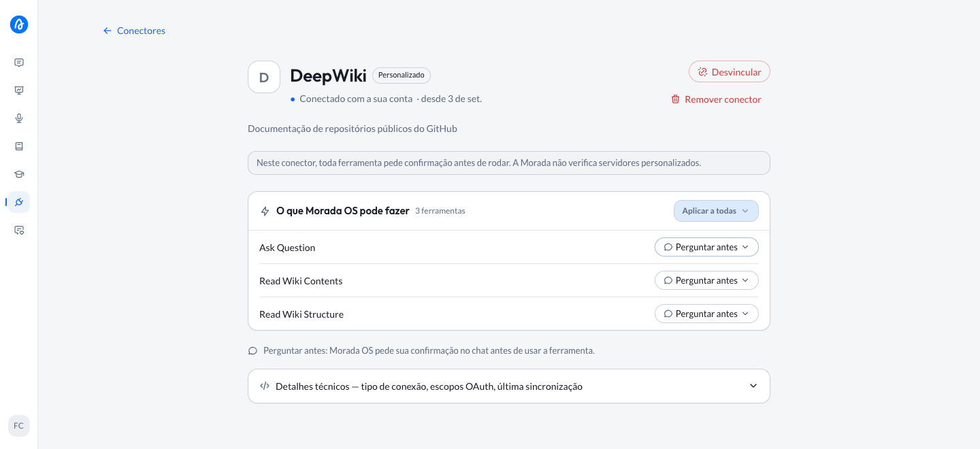
Task: Click the 'Perguntar antes' explanation note
Action: [429, 350]
